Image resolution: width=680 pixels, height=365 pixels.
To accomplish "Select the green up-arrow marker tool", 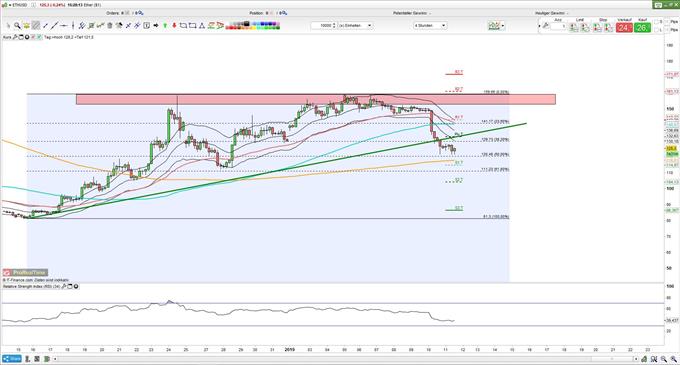I will pos(165,26).
